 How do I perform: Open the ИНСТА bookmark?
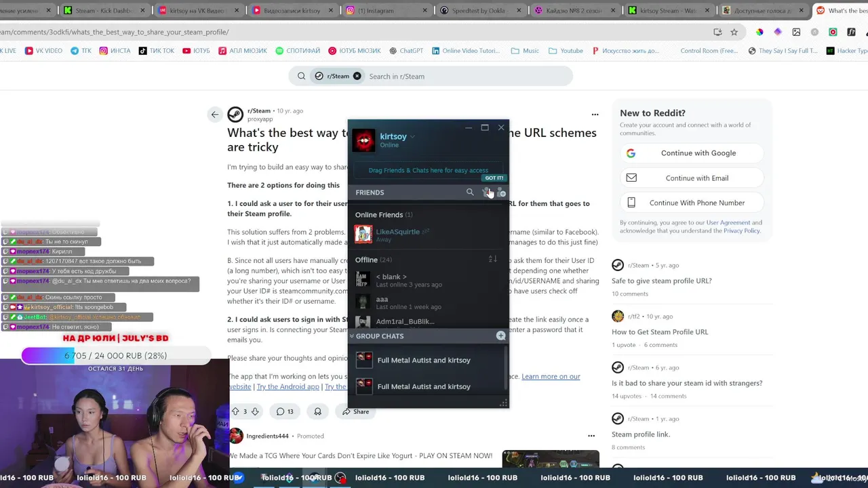pyautogui.click(x=115, y=51)
